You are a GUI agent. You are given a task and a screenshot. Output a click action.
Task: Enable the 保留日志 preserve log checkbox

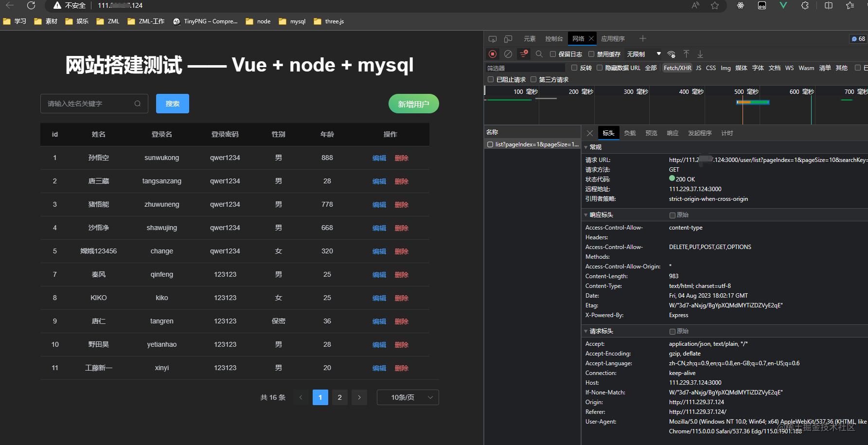[x=553, y=54]
